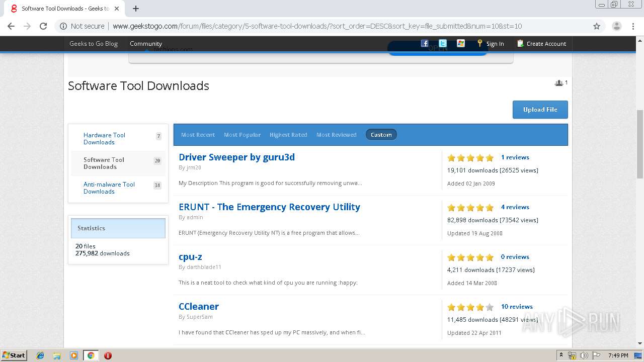Image resolution: width=644 pixels, height=362 pixels.
Task: Switch to Chrome in the taskbar
Action: point(91,355)
